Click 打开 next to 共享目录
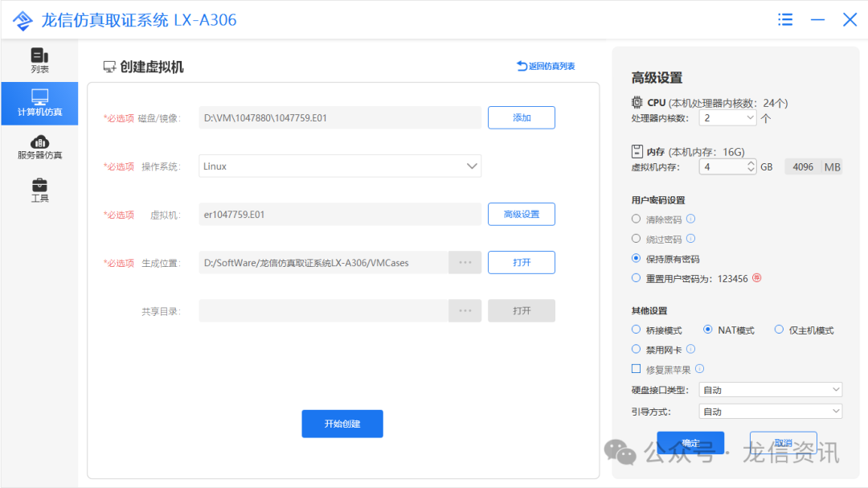 point(522,311)
